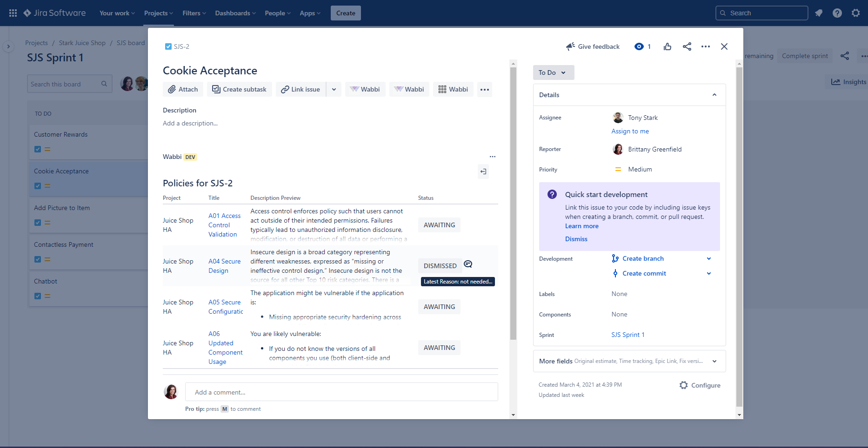
Task: Click the Wabbi panel sign-out arrow icon
Action: 483,171
